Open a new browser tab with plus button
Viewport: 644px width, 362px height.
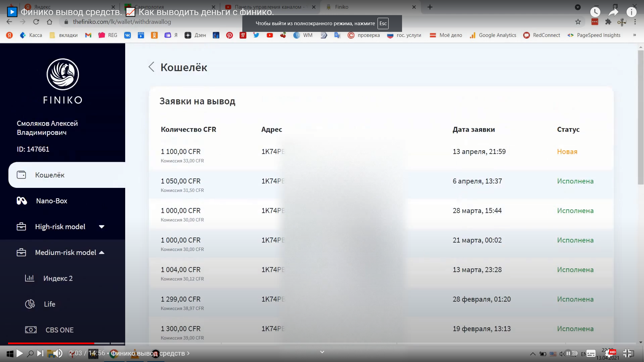[430, 7]
